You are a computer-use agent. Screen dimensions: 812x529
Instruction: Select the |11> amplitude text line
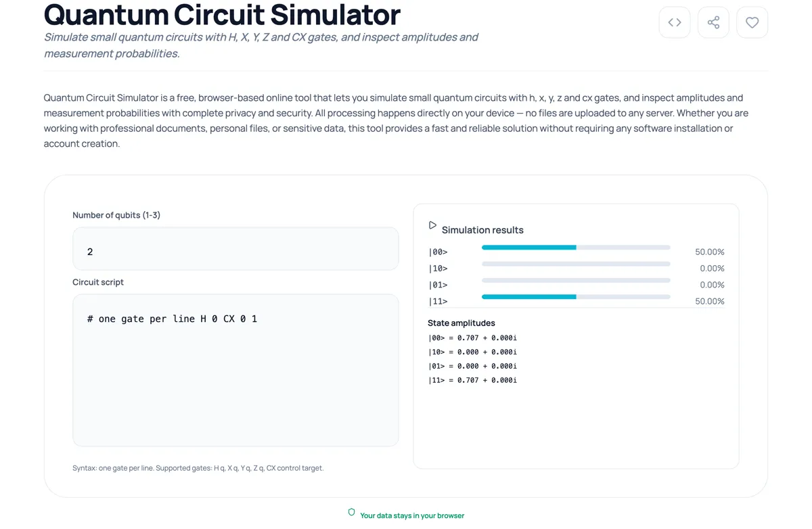[x=472, y=380]
